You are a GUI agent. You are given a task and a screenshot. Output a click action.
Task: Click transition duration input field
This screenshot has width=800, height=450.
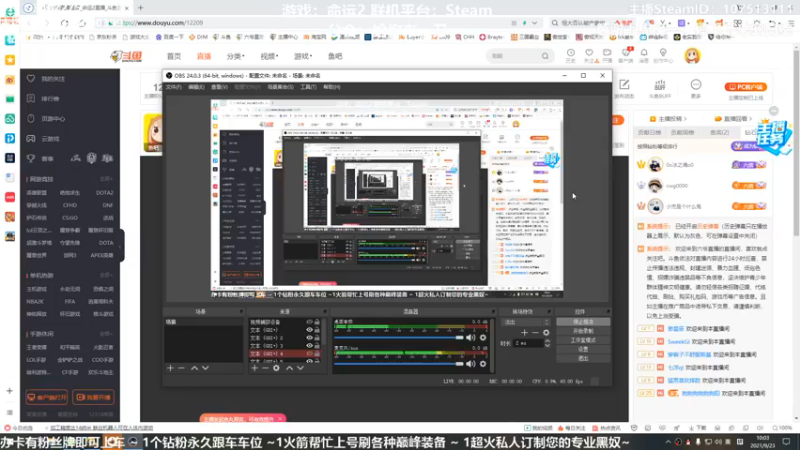[x=528, y=343]
